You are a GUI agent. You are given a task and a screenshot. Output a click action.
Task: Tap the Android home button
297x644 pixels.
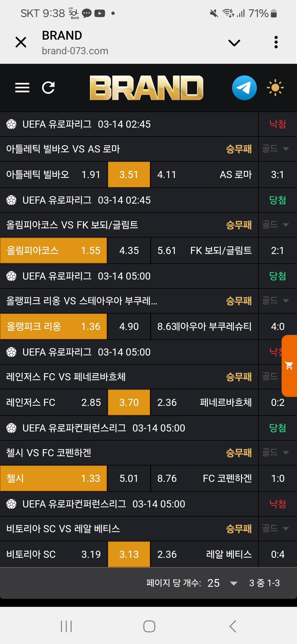pos(149,626)
